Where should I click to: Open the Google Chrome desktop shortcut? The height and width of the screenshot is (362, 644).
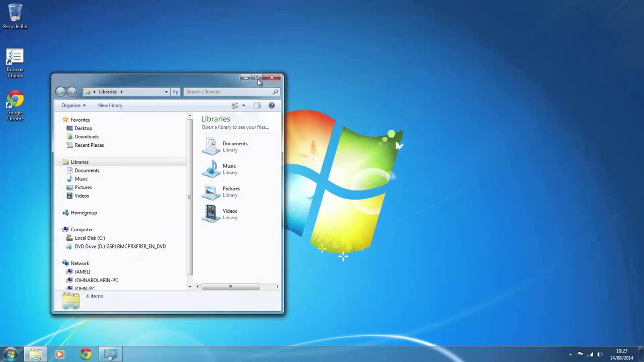click(x=15, y=107)
